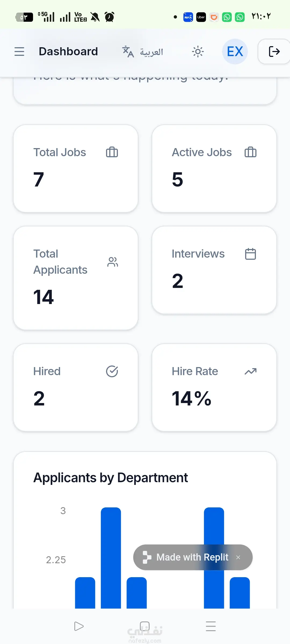Click the Interviews calendar icon
This screenshot has height=644, width=290.
click(x=251, y=254)
